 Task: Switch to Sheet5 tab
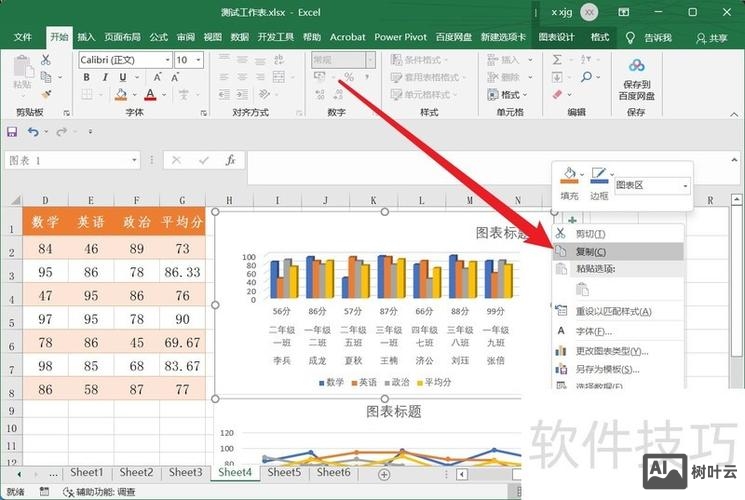(284, 472)
